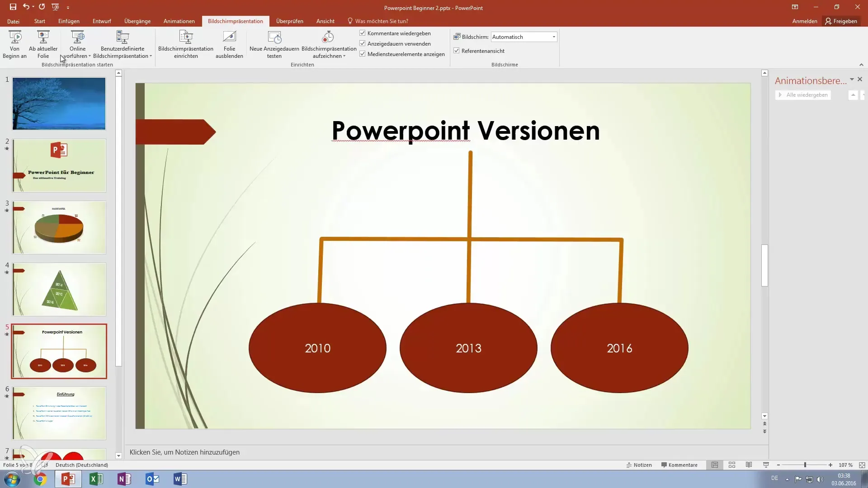
Task: Select slide 2 PowerPoint für Beginner thumbnail
Action: pos(59,165)
